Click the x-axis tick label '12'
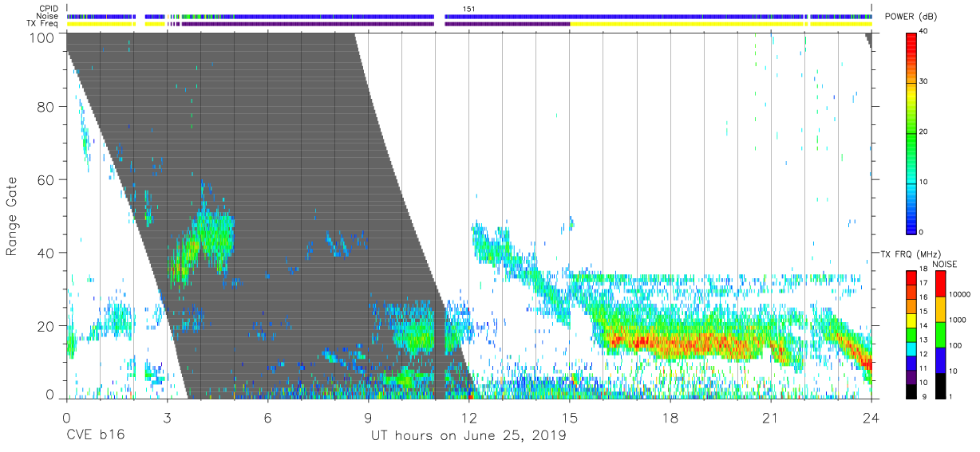 click(x=468, y=418)
